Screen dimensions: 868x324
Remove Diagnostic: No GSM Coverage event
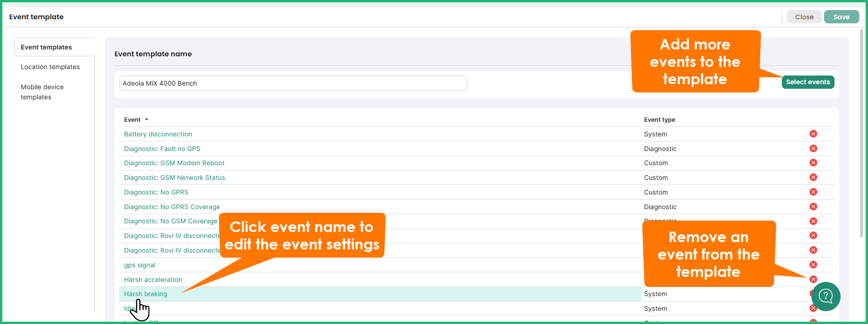(x=813, y=221)
